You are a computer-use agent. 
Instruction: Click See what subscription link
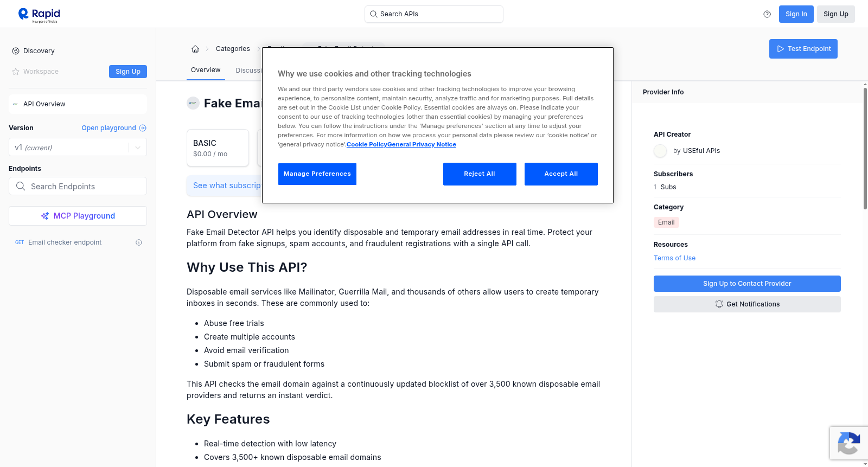point(227,185)
